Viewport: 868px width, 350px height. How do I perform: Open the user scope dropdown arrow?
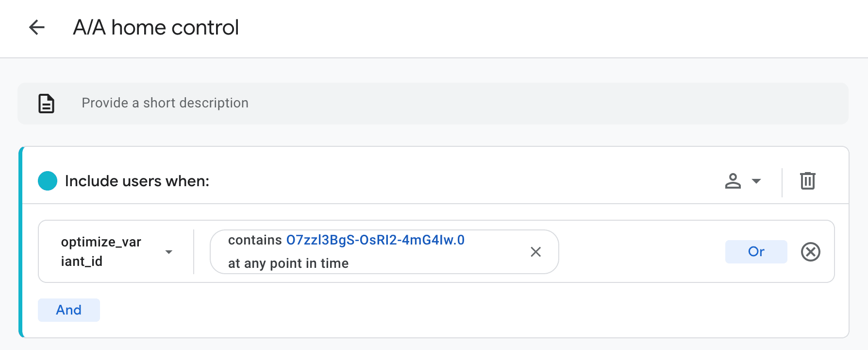pyautogui.click(x=756, y=181)
